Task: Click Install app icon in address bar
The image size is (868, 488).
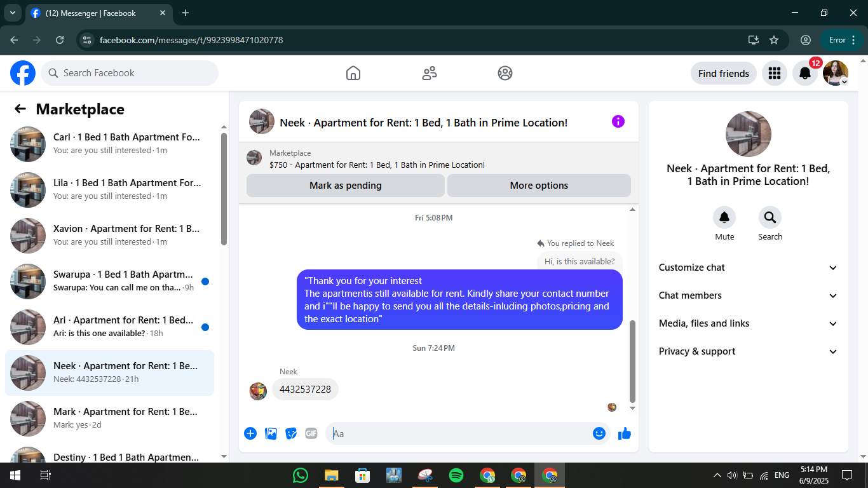Action: coord(754,40)
